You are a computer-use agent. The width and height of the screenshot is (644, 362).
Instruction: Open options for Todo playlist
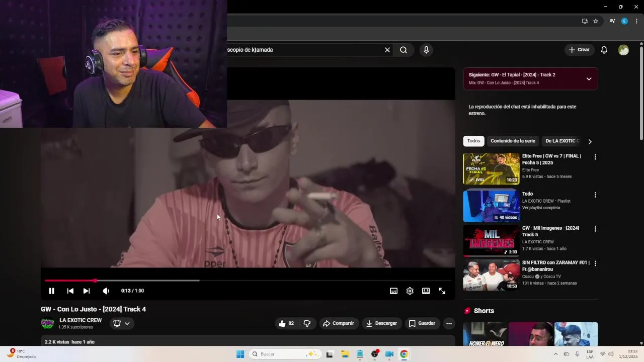point(595,195)
